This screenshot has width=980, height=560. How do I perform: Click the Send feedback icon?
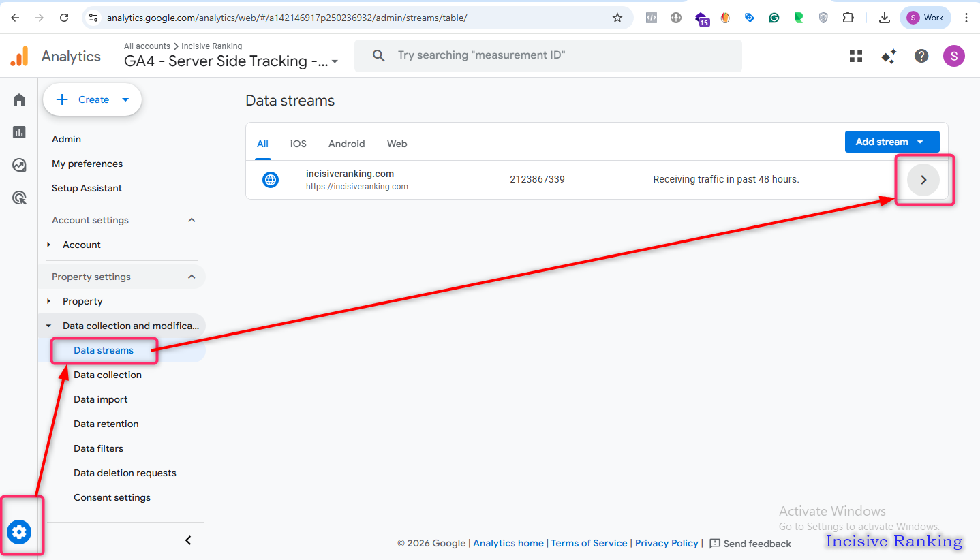pyautogui.click(x=715, y=544)
